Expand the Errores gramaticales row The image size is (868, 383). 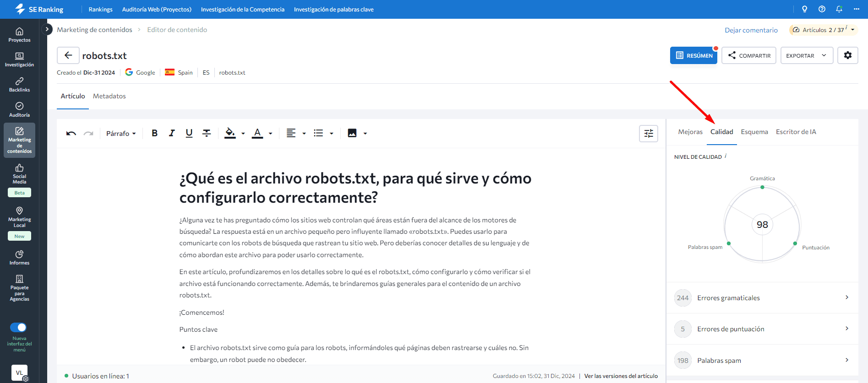762,298
